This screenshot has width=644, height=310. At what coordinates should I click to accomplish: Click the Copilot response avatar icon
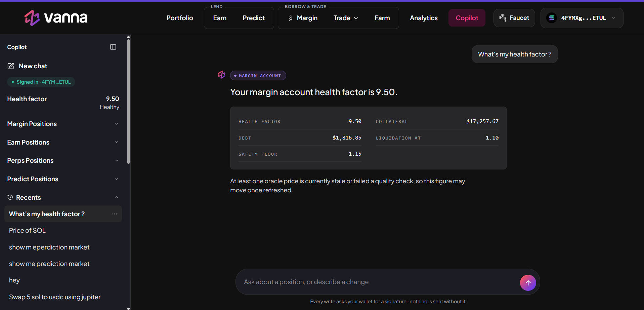(x=222, y=75)
